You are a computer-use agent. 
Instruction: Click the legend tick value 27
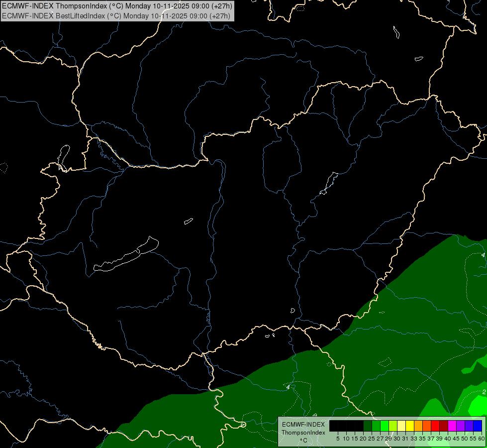(x=380, y=439)
